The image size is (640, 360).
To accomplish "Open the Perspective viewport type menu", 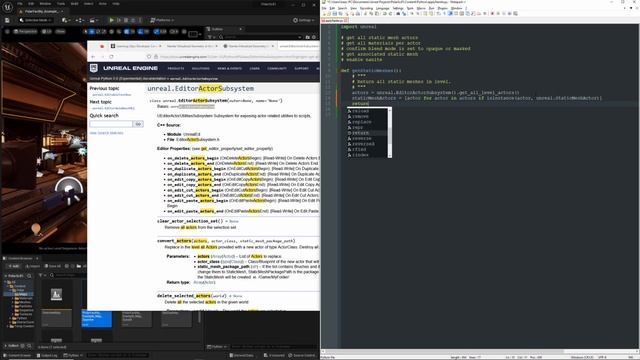I will tap(25, 31).
